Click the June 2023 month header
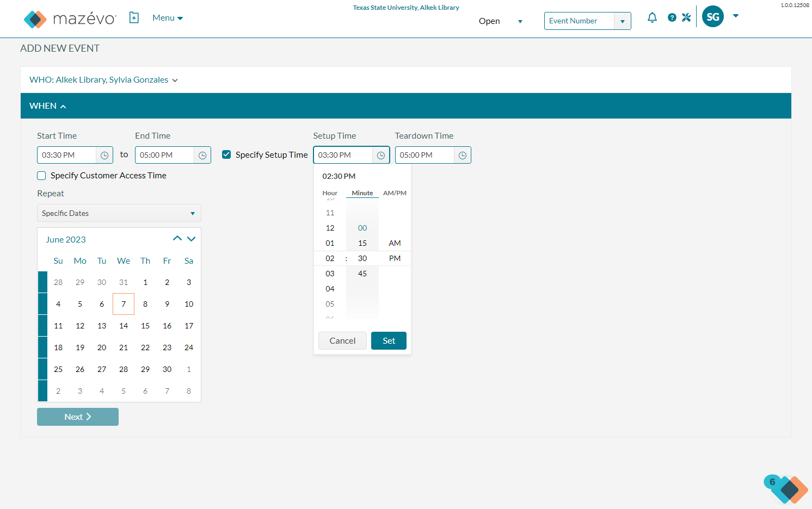The width and height of the screenshot is (812, 509). click(x=66, y=240)
